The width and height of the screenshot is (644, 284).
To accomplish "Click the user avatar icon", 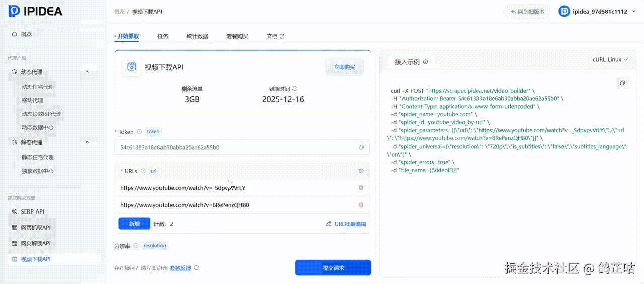I will [x=565, y=12].
